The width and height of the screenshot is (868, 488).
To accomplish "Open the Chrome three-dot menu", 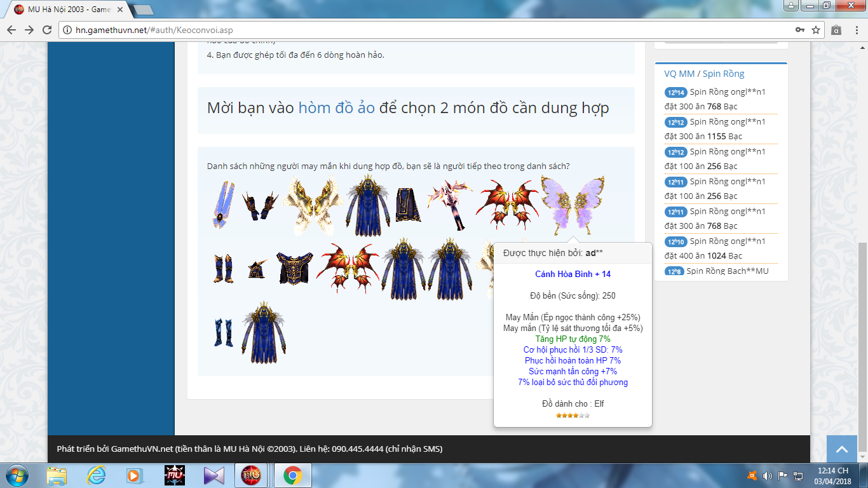I will point(855,30).
